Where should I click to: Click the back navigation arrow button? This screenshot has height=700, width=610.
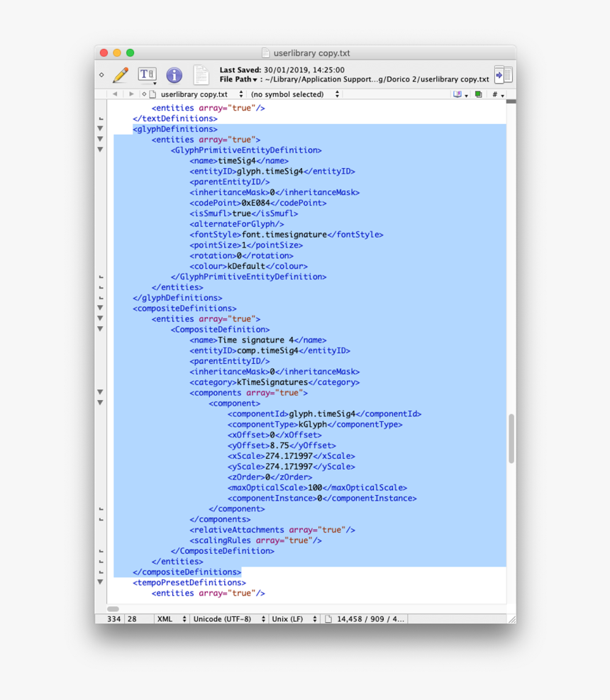click(x=115, y=94)
